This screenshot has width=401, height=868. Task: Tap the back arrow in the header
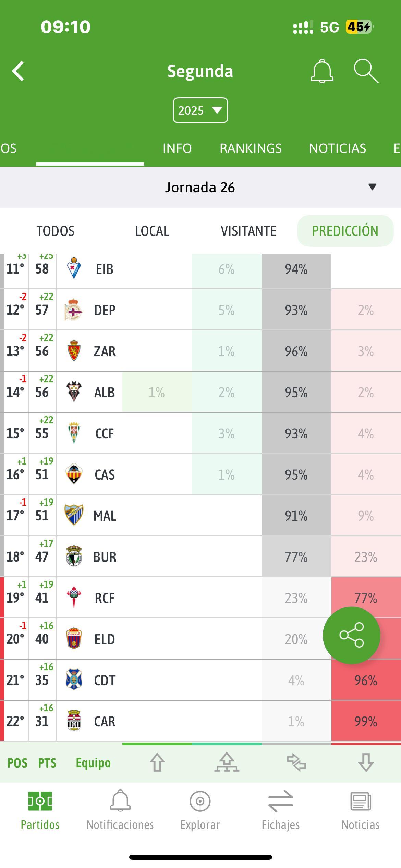[18, 71]
